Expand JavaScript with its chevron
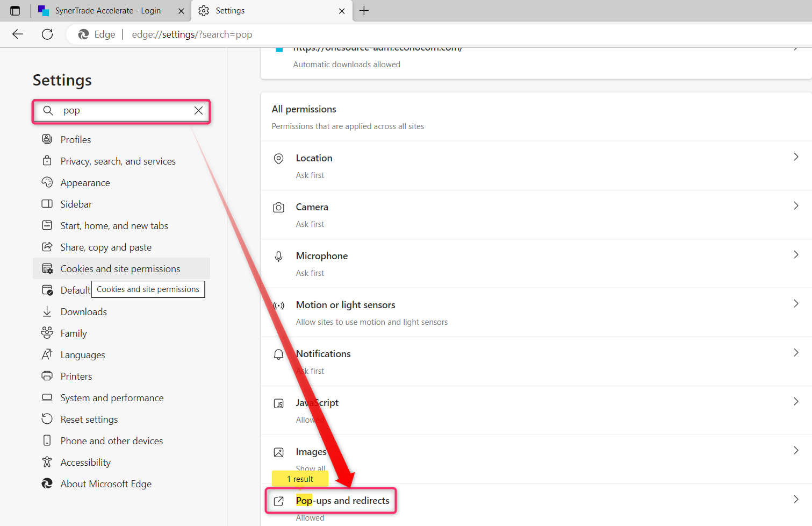Image resolution: width=812 pixels, height=526 pixels. tap(796, 402)
